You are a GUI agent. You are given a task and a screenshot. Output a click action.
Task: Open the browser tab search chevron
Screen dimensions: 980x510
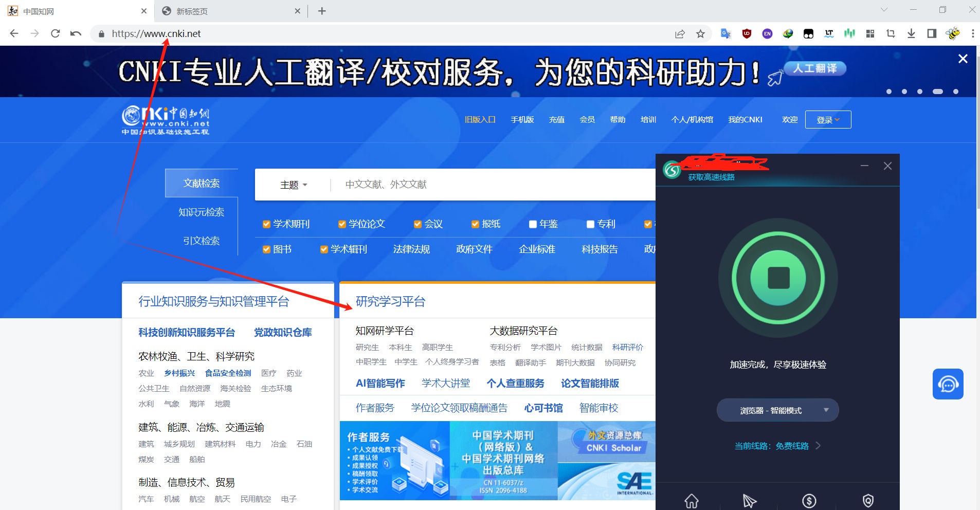pyautogui.click(x=884, y=10)
